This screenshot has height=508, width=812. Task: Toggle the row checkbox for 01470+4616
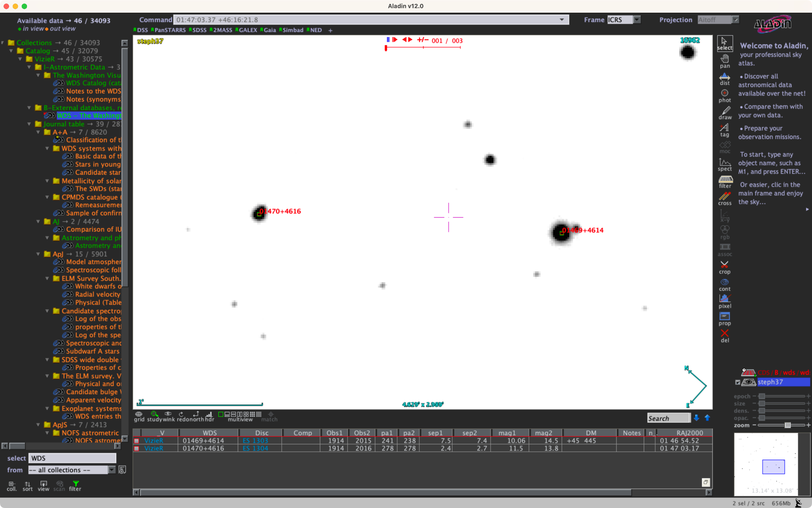[136, 448]
